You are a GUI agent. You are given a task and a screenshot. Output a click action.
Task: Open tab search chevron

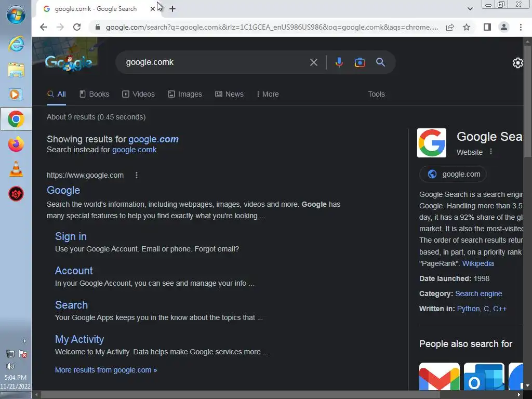coord(470,9)
